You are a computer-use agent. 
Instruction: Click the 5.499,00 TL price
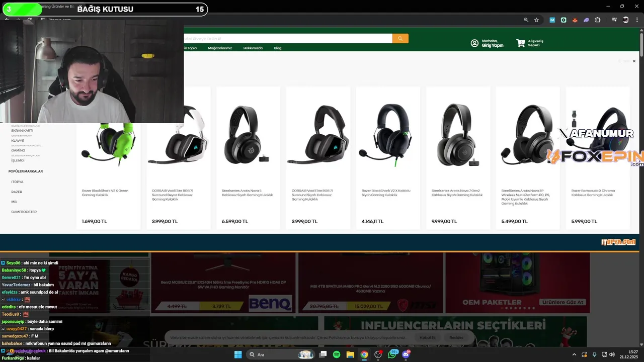(514, 221)
